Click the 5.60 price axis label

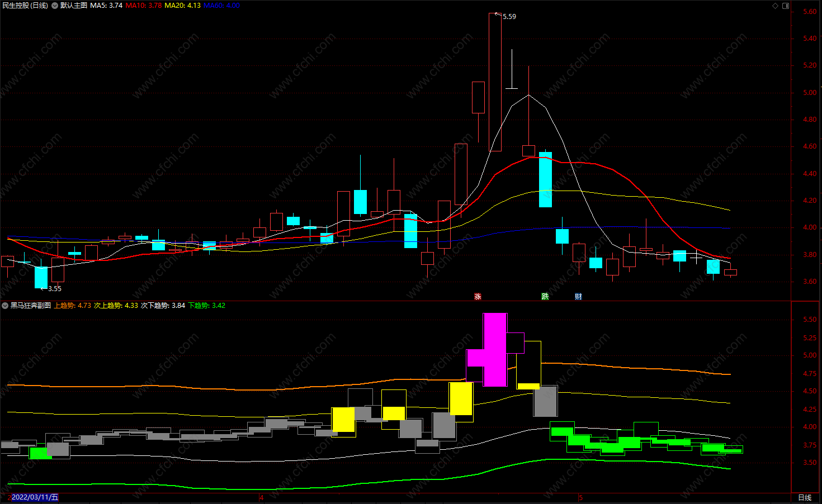pyautogui.click(x=810, y=12)
